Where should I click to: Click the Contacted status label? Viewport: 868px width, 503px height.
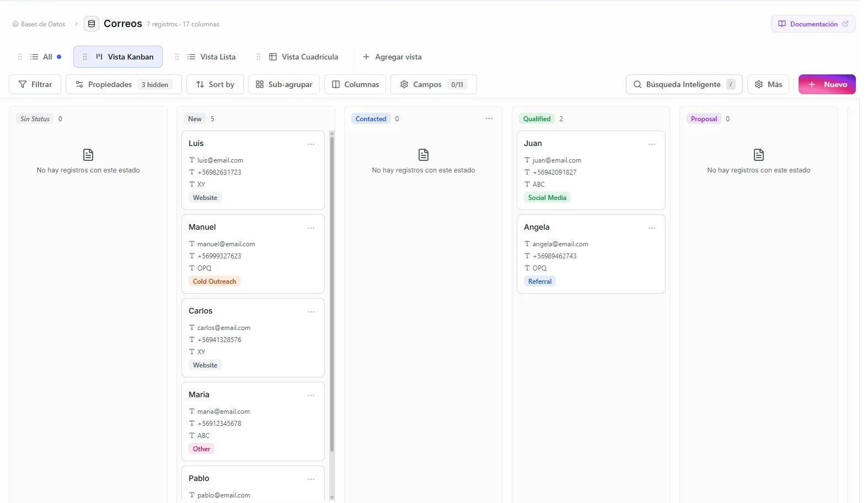pyautogui.click(x=371, y=118)
